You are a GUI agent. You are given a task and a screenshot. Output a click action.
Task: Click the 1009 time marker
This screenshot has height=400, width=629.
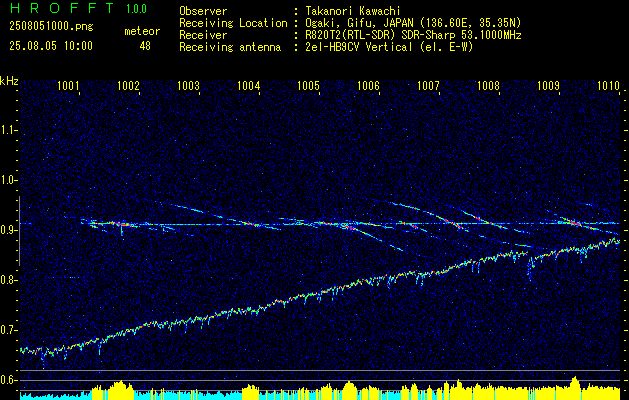tap(548, 85)
